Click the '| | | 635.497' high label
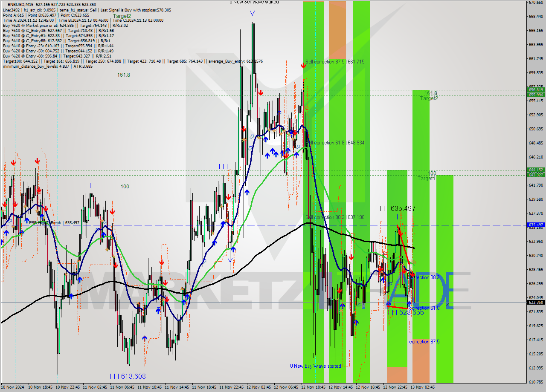546x392 pixels. tap(398, 208)
